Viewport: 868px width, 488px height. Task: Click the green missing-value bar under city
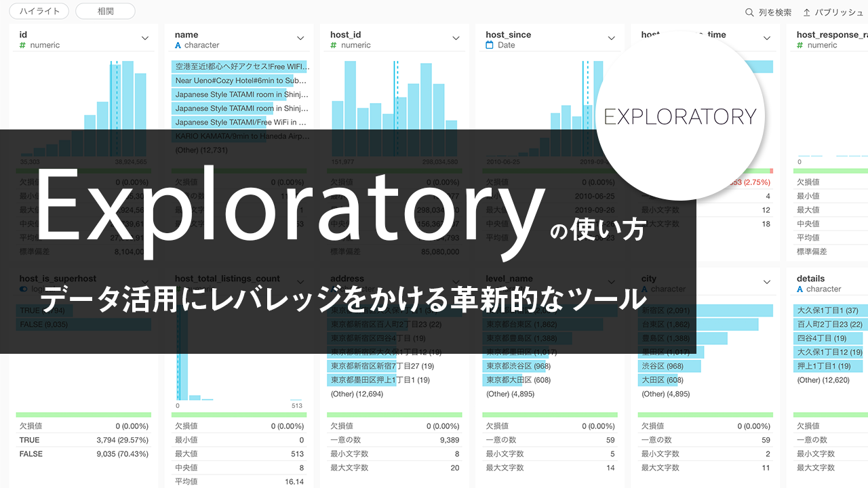pos(705,415)
